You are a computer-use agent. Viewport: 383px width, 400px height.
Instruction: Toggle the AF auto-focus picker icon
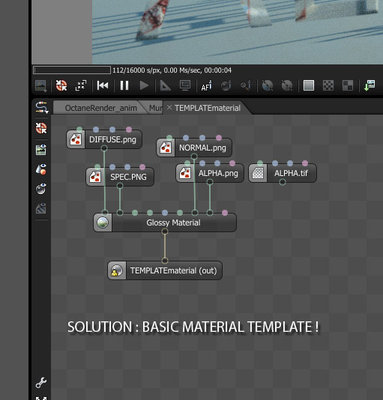(x=206, y=86)
